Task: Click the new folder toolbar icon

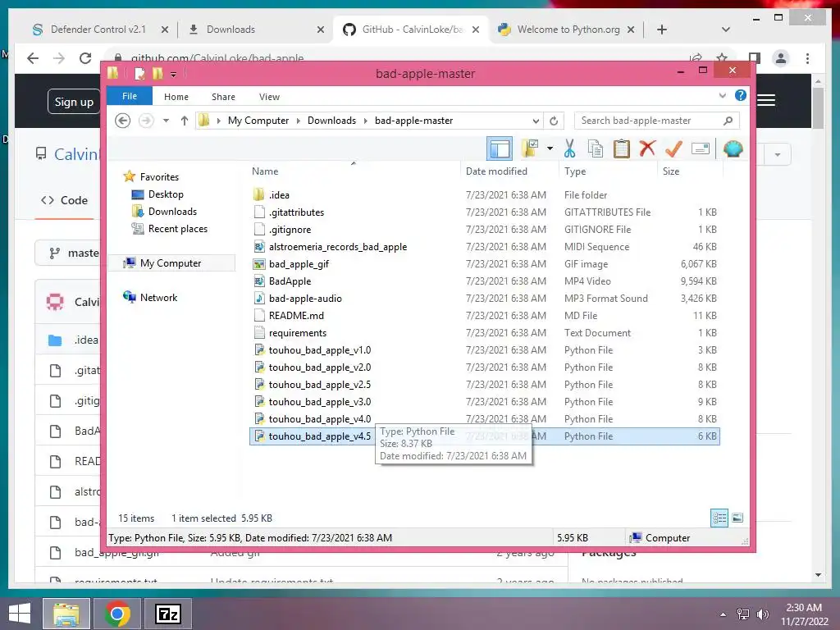Action: coord(530,148)
